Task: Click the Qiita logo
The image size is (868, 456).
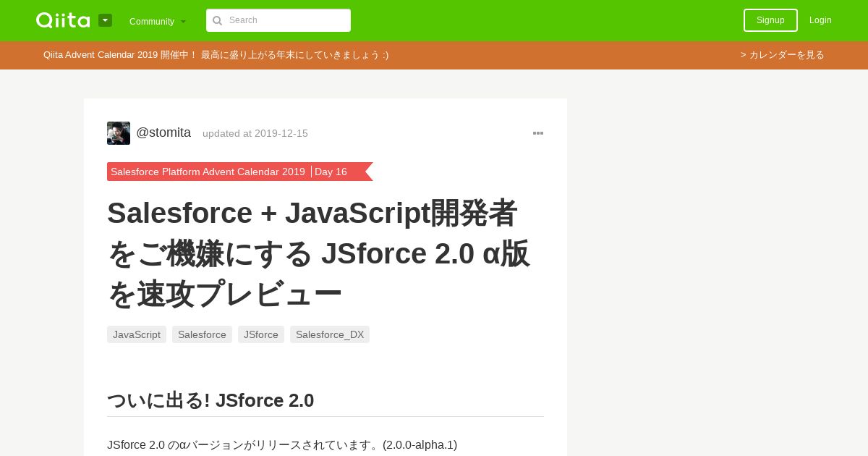Action: click(63, 20)
